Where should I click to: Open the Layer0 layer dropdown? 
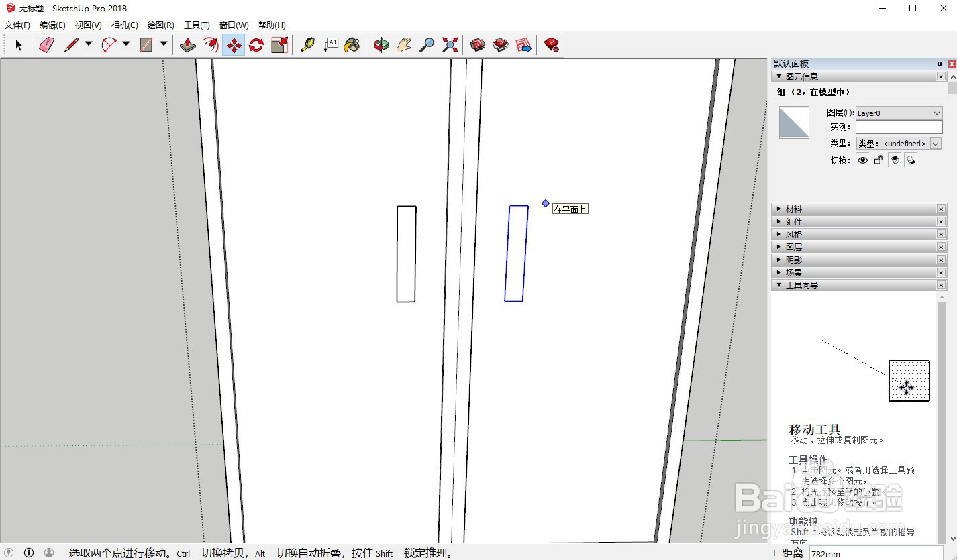[899, 113]
